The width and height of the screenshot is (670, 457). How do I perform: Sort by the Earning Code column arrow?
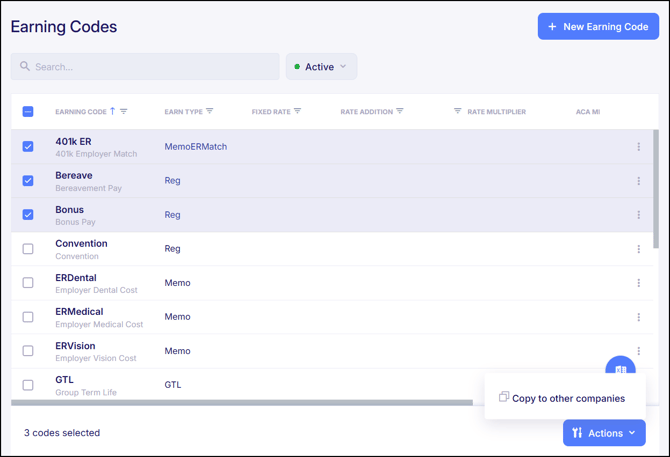click(113, 112)
